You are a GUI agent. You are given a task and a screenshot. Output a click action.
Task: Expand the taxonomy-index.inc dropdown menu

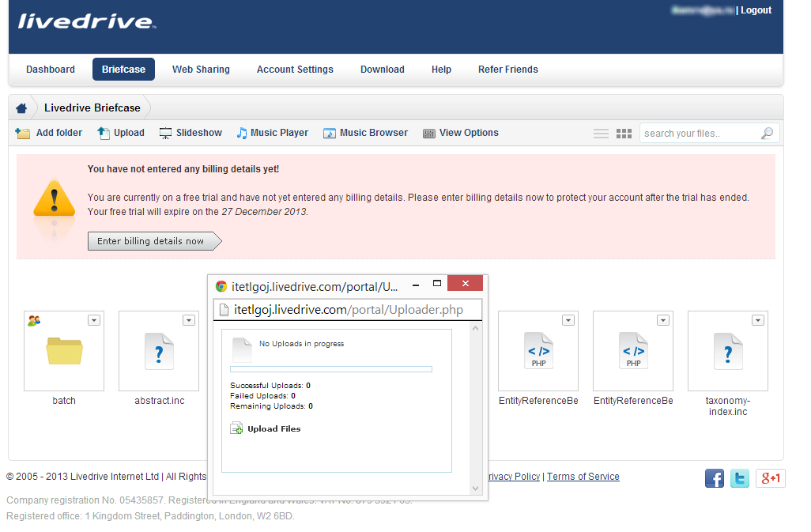tap(758, 321)
